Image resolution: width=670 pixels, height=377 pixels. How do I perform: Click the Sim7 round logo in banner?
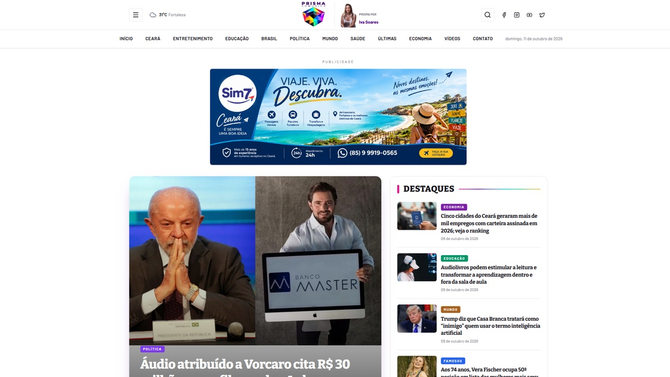[x=237, y=93]
